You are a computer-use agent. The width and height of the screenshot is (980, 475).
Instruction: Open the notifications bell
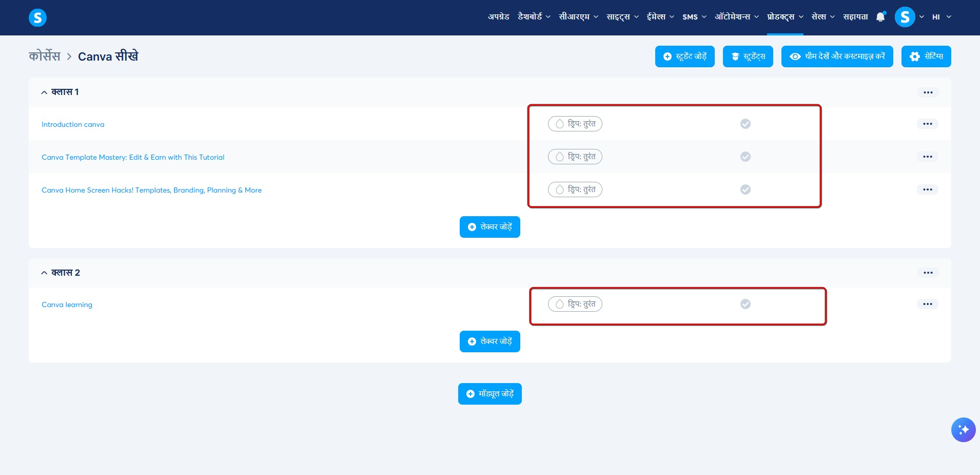pos(880,16)
